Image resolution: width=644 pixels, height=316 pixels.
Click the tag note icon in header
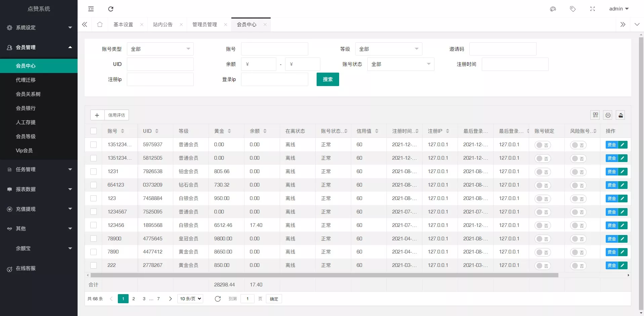[x=572, y=9]
